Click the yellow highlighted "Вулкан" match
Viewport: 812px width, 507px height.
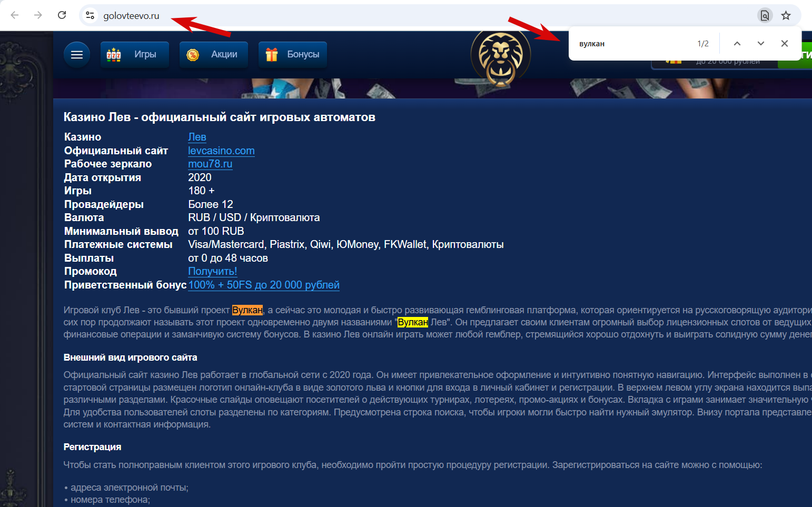tap(413, 322)
